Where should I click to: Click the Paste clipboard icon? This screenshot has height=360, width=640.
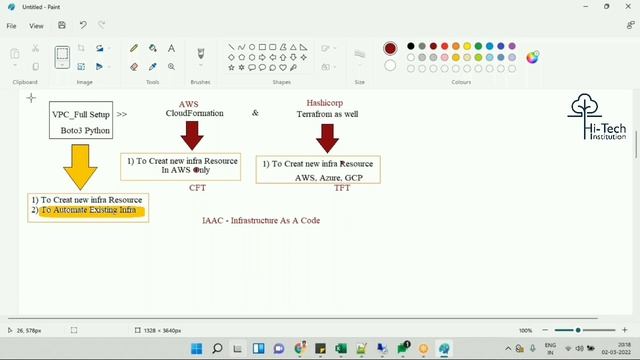tap(15, 53)
